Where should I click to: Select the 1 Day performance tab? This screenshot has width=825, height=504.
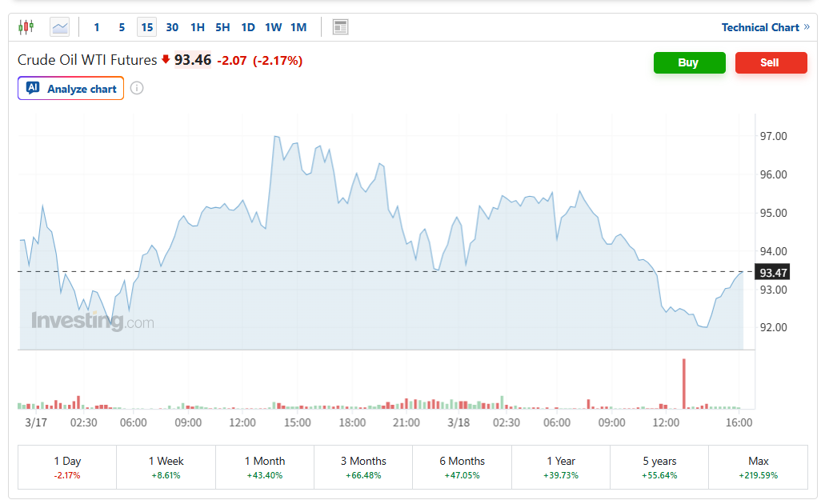(x=67, y=467)
